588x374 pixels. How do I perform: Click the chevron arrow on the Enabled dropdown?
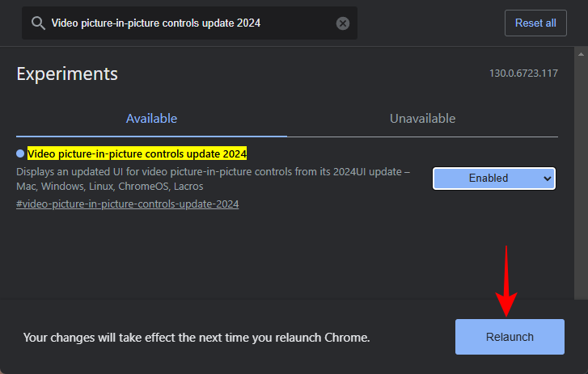click(548, 178)
